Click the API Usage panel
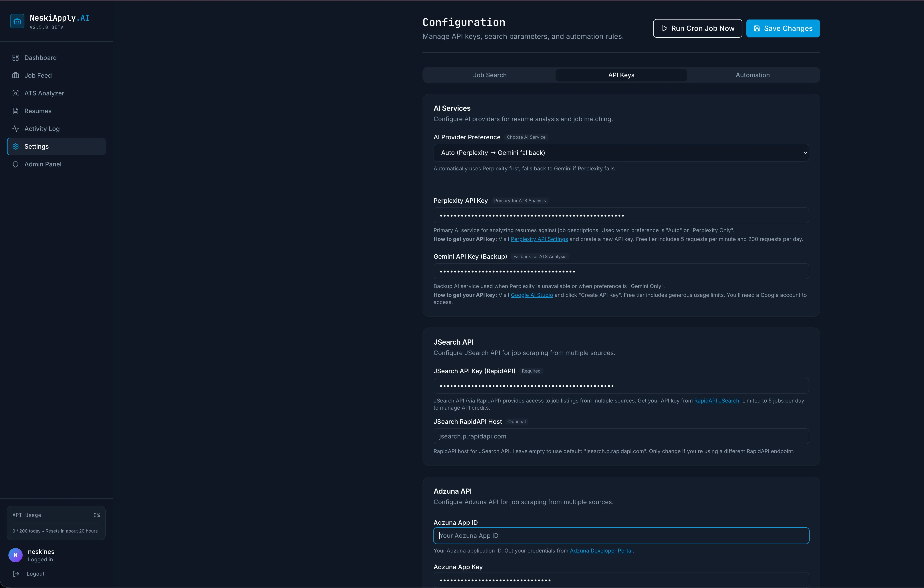The height and width of the screenshot is (588, 924). (x=56, y=523)
